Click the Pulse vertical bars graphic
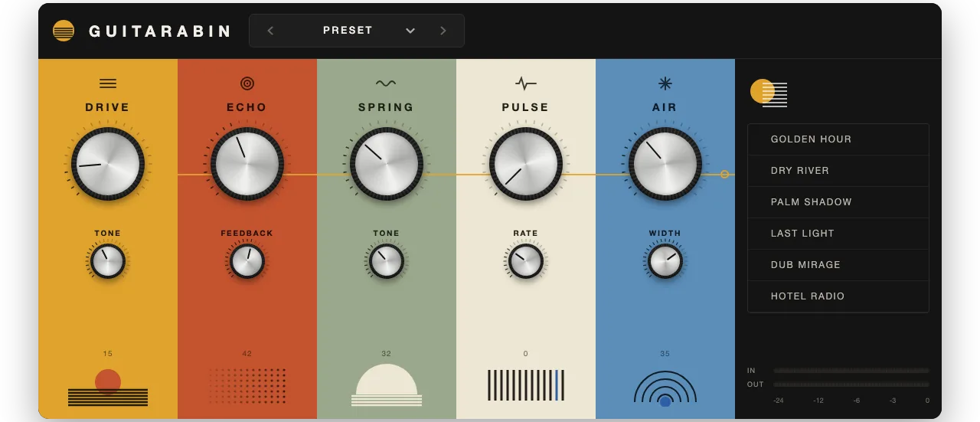The height and width of the screenshot is (422, 980). pos(525,385)
